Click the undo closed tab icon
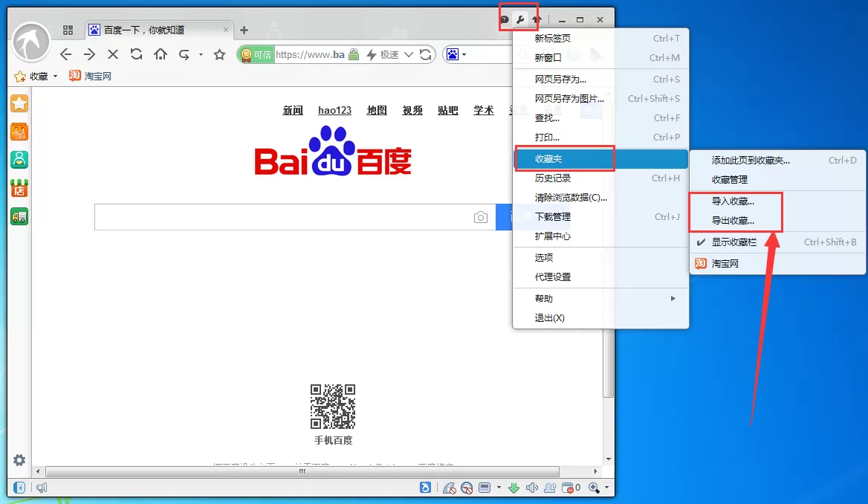 click(184, 54)
